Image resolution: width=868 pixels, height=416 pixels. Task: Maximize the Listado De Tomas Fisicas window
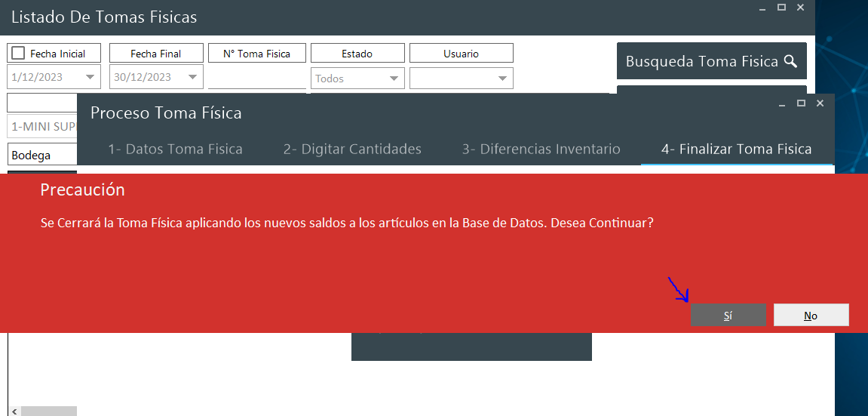781,7
